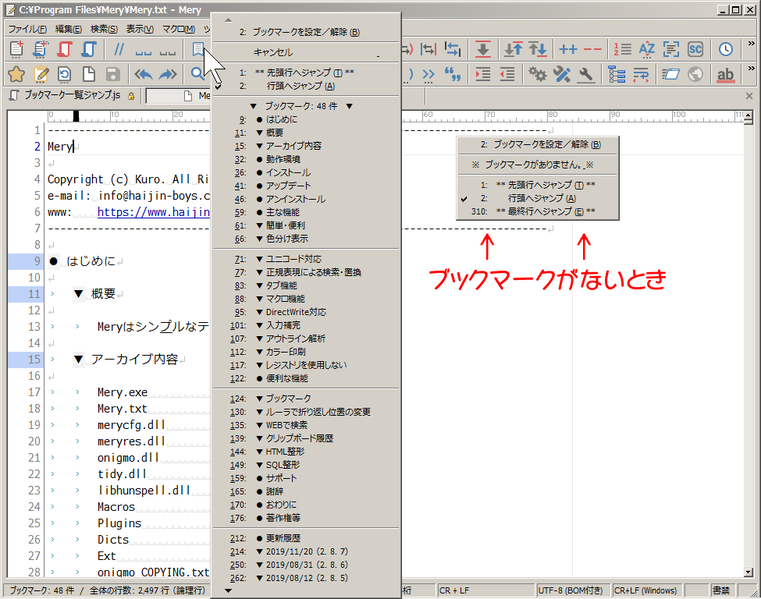
Task: Click the blank new page icon
Action: click(x=89, y=74)
